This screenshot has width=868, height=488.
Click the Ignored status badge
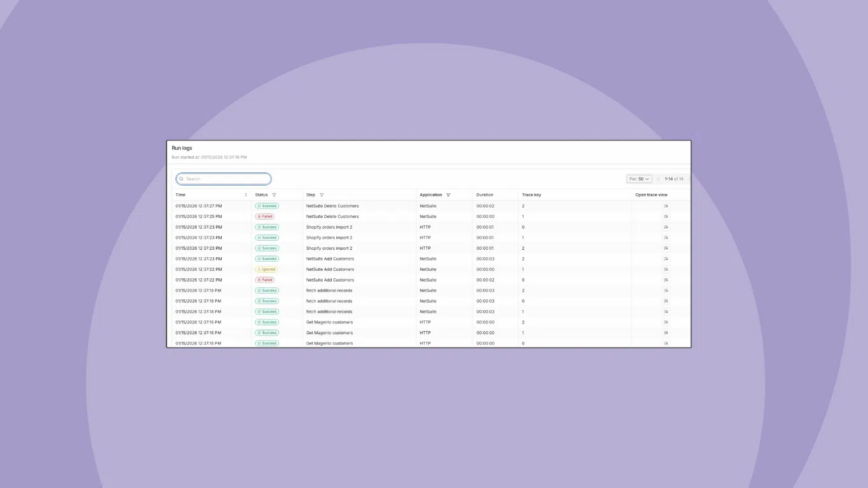click(266, 269)
